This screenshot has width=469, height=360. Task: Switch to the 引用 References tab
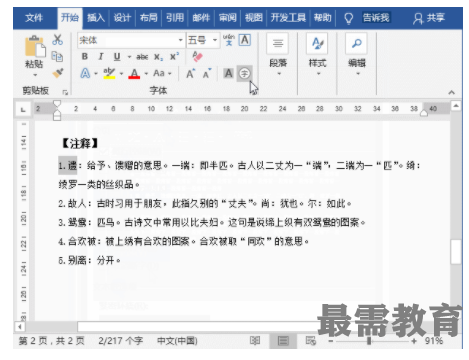[175, 18]
